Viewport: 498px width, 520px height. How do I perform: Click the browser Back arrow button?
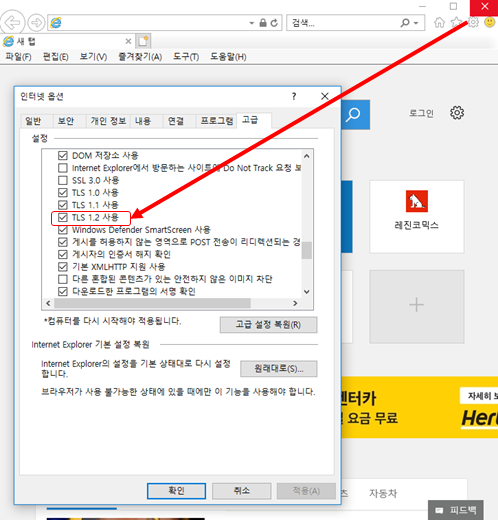pyautogui.click(x=12, y=23)
